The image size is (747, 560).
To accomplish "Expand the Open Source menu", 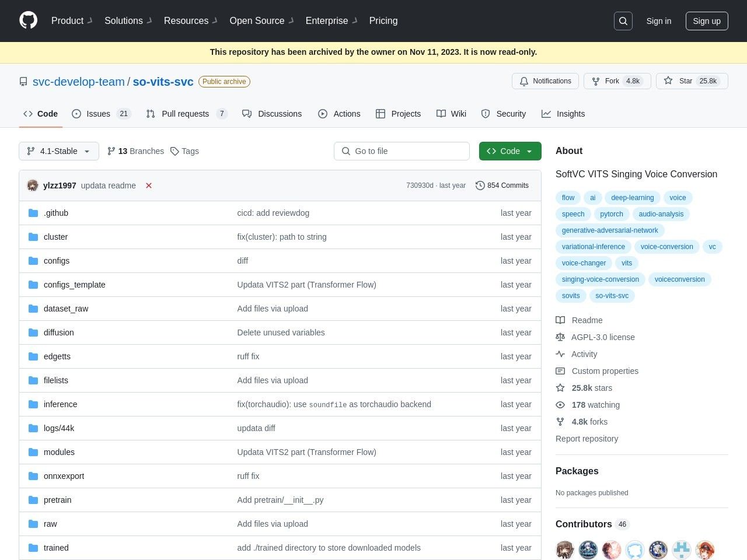I will click(262, 20).
